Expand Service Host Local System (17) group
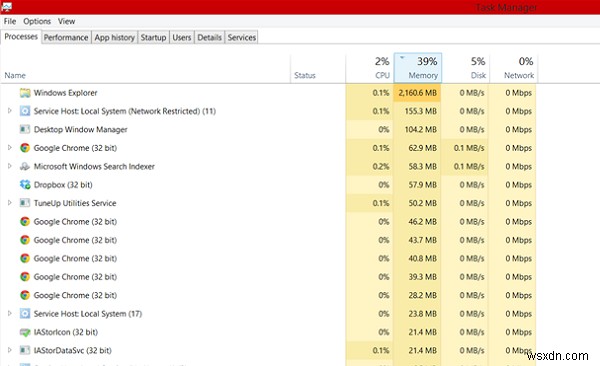This screenshot has width=600, height=366. 10,313
